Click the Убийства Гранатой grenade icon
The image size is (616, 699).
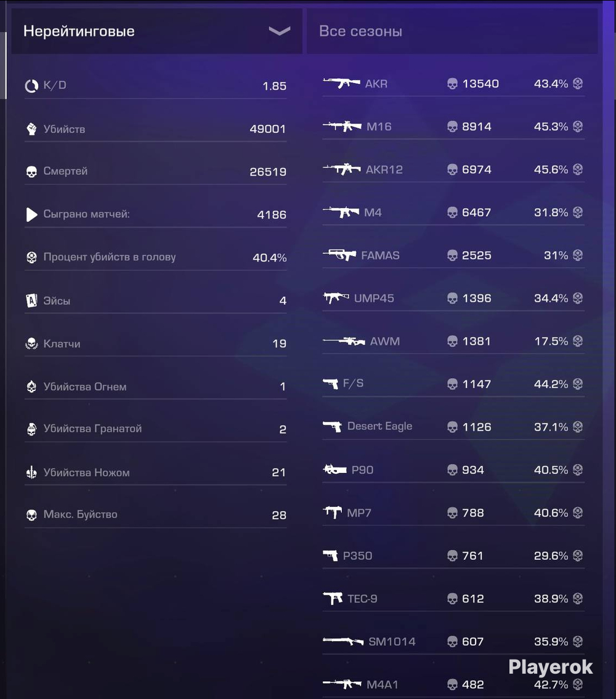[x=31, y=429]
